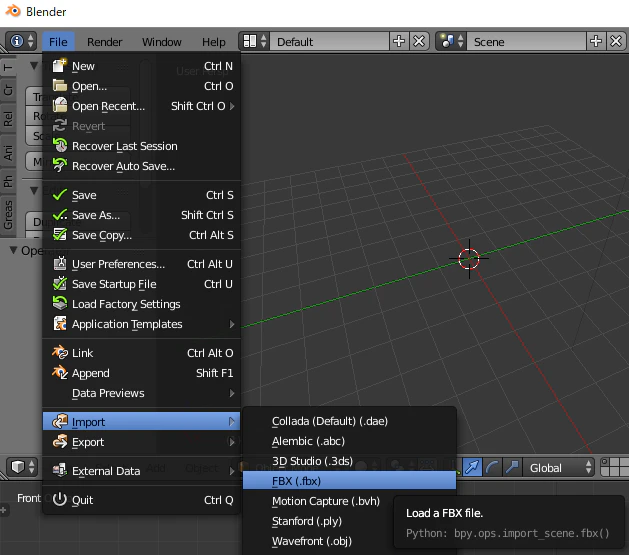Import a Collada (.dae) file

click(x=349, y=421)
